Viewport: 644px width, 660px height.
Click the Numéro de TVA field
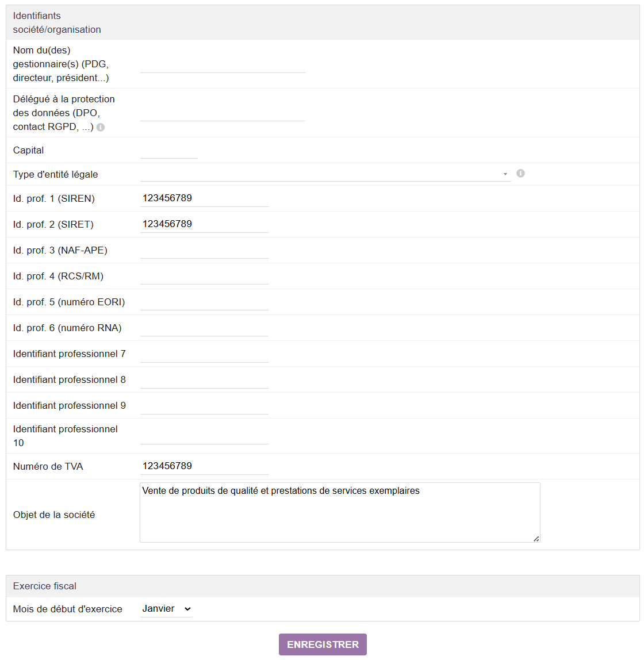click(204, 466)
